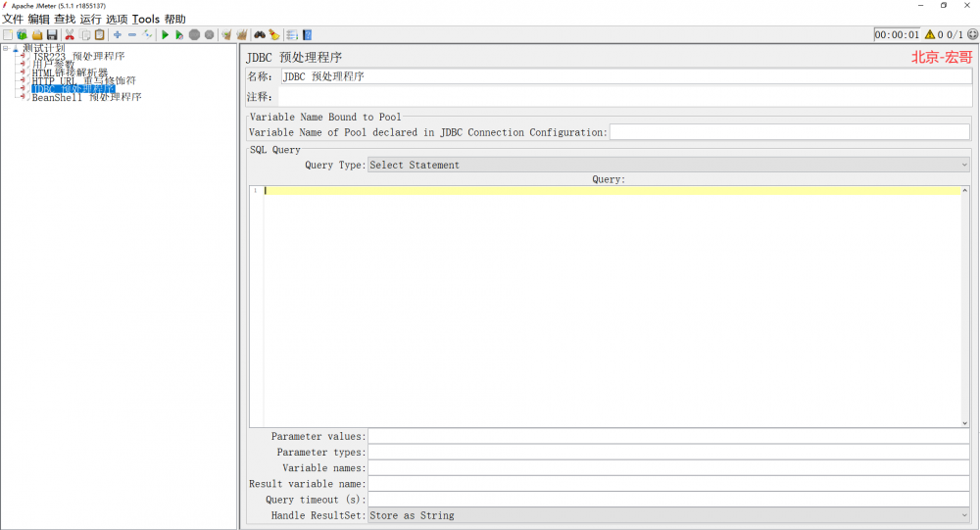
Task: Click the 0/1 active threads counter
Action: click(955, 35)
